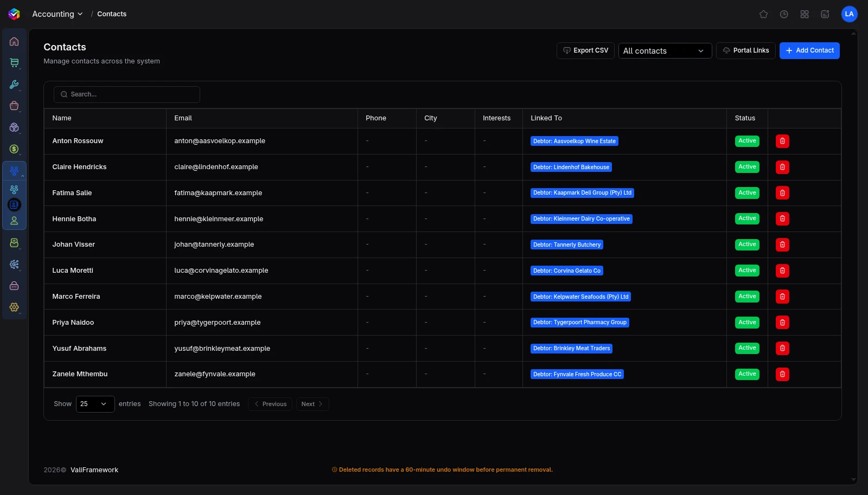Focus the contacts Search field
Image resolution: width=868 pixels, height=495 pixels.
(127, 94)
